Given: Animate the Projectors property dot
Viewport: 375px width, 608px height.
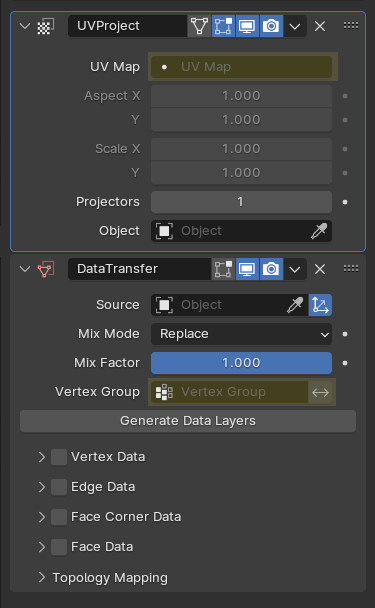Looking at the screenshot, I should click(345, 202).
